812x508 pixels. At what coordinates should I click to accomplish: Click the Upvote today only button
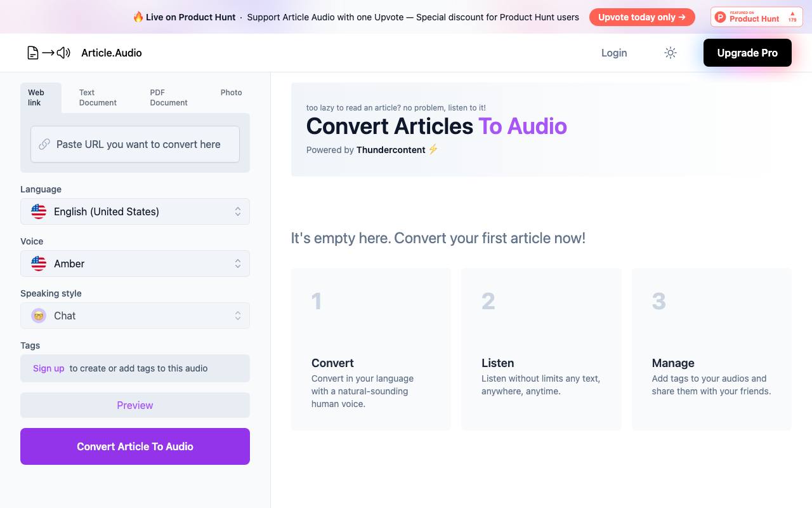pyautogui.click(x=642, y=17)
